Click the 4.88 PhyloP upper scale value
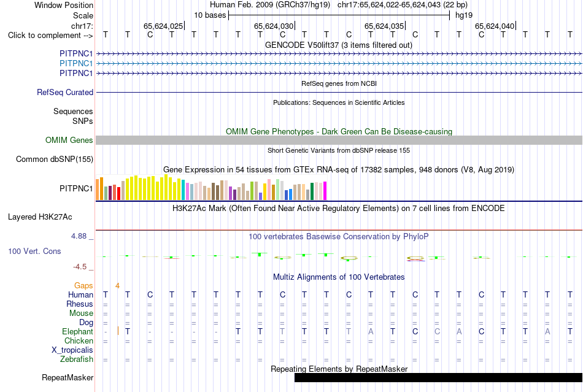The height and width of the screenshot is (392, 583). point(79,236)
